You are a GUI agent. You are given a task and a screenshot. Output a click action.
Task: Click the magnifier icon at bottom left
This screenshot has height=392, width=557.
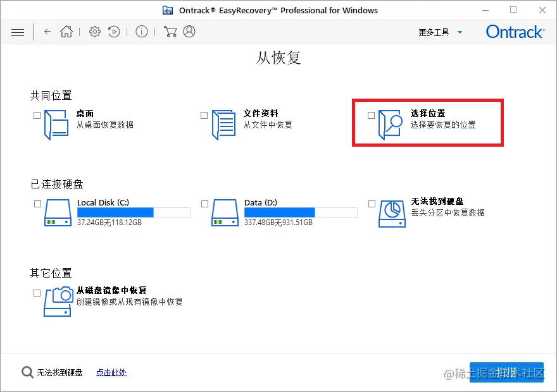(27, 372)
